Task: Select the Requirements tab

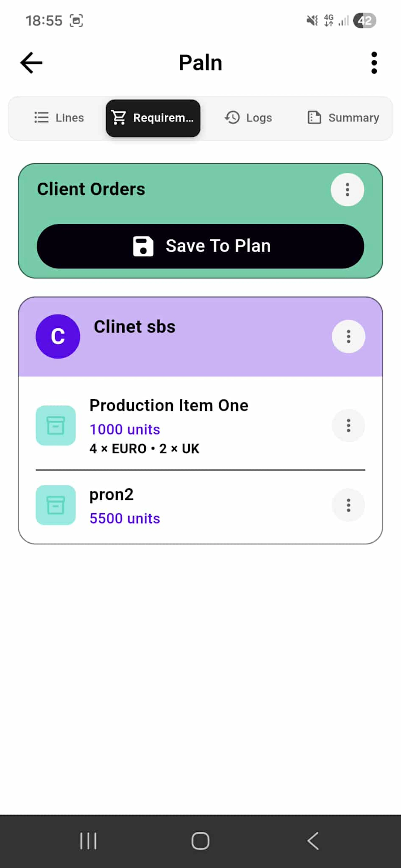Action: (x=153, y=118)
